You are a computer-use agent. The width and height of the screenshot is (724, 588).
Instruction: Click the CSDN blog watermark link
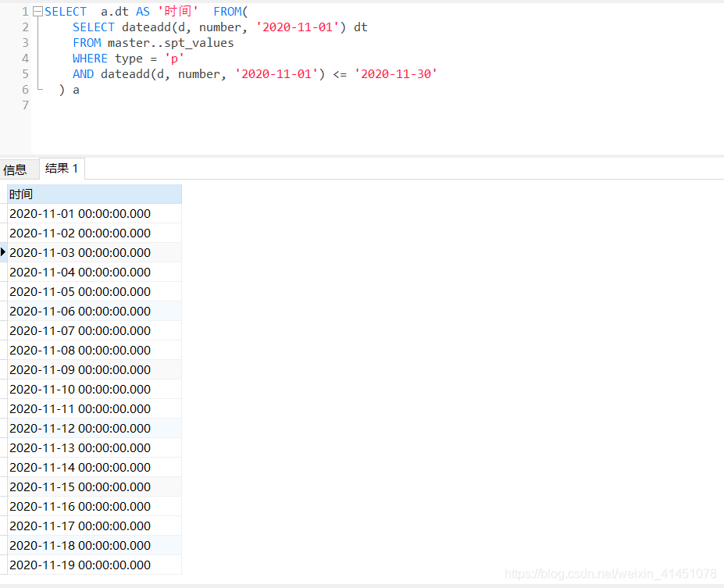pos(612,575)
